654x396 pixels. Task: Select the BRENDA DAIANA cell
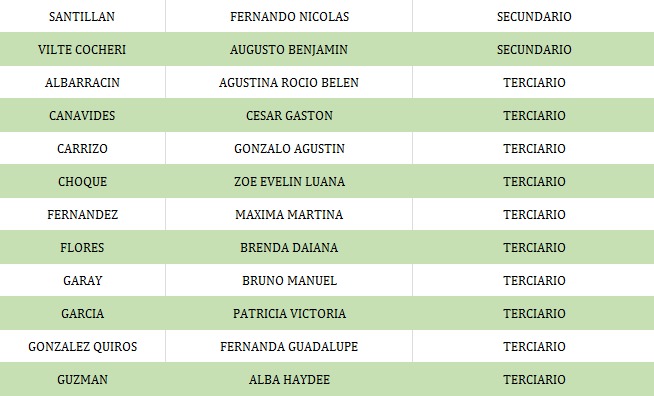coord(289,247)
